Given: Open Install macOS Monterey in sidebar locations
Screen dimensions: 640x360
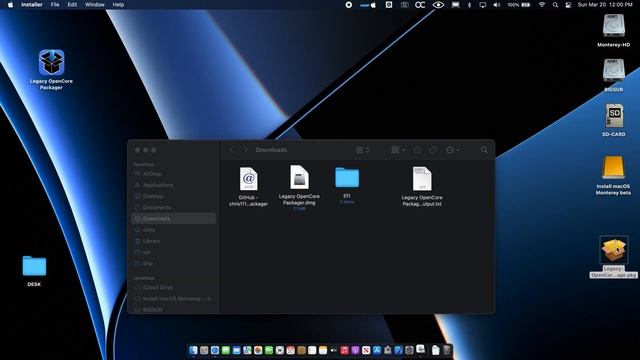Looking at the screenshot, I should point(173,299).
